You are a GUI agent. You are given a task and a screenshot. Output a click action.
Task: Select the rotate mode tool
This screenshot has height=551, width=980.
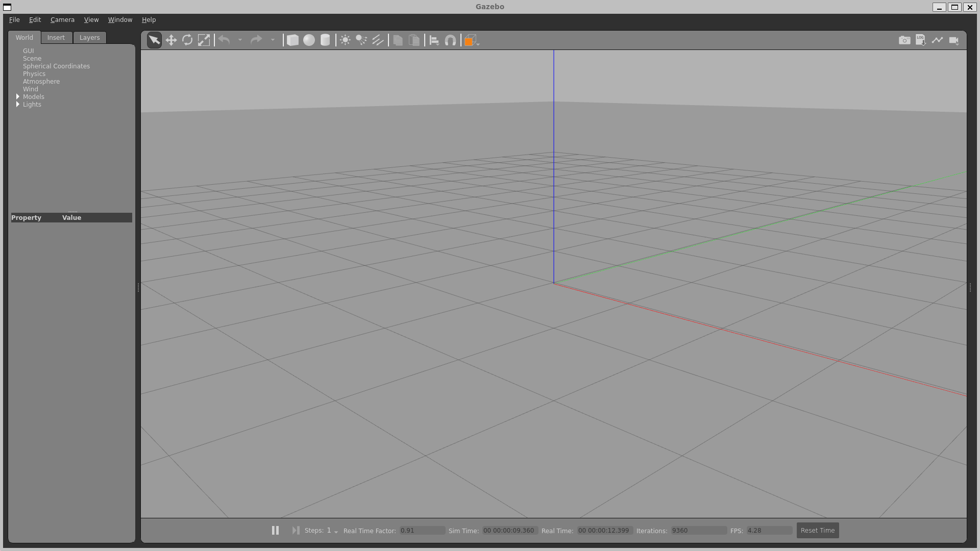[187, 40]
